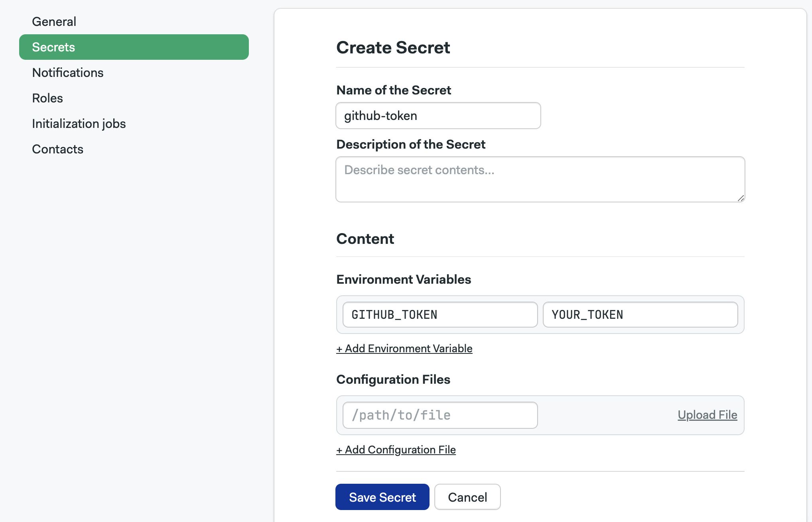The height and width of the screenshot is (522, 812).
Task: Edit the GITHUB_TOKEN variable name field
Action: pyautogui.click(x=440, y=315)
